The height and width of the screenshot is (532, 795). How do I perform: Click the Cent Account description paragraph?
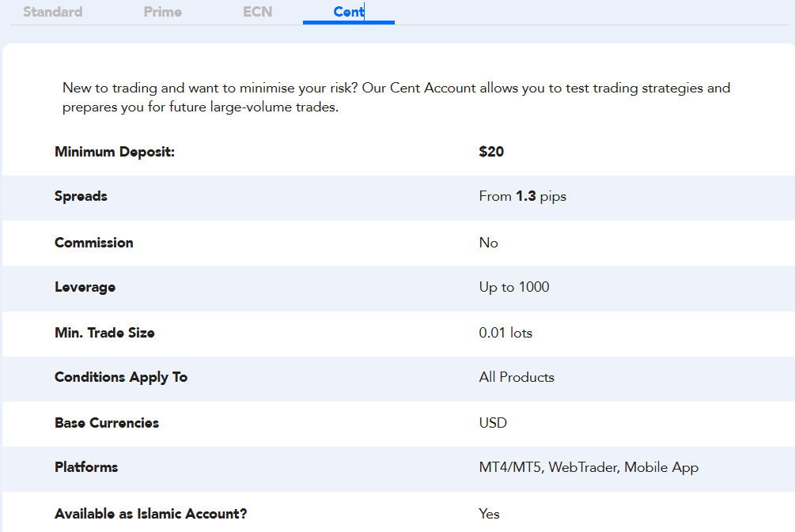pos(396,97)
